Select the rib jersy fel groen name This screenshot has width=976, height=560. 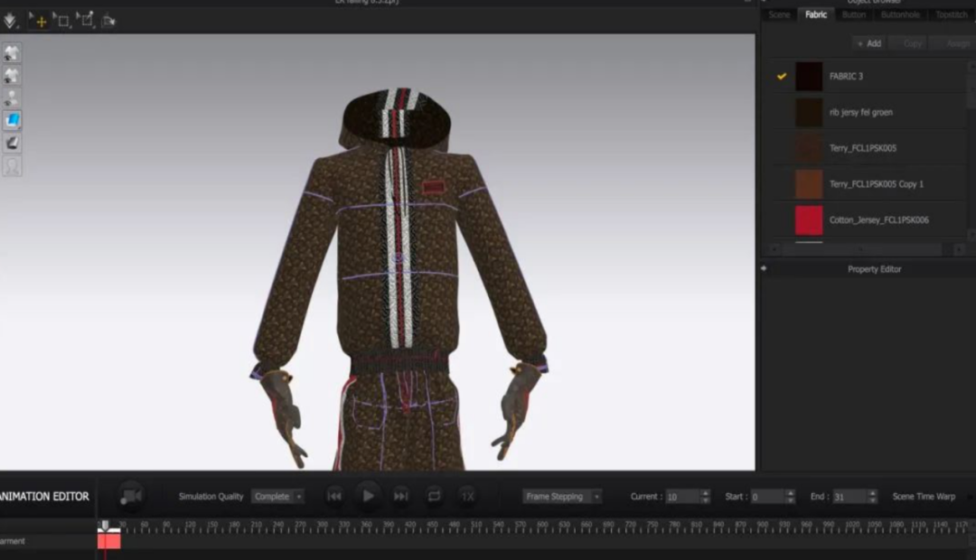[x=861, y=113]
